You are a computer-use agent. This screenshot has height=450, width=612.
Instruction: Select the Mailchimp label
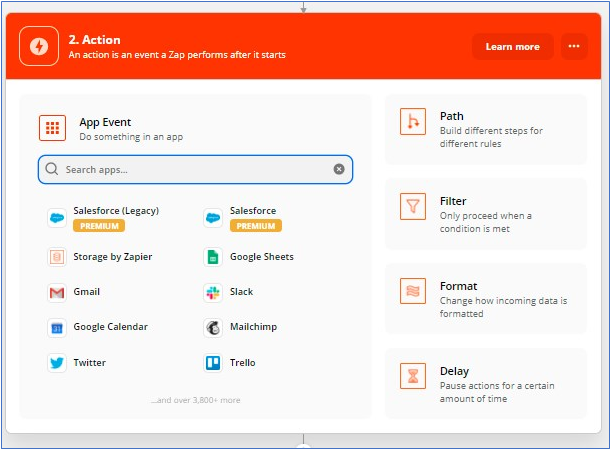click(254, 327)
